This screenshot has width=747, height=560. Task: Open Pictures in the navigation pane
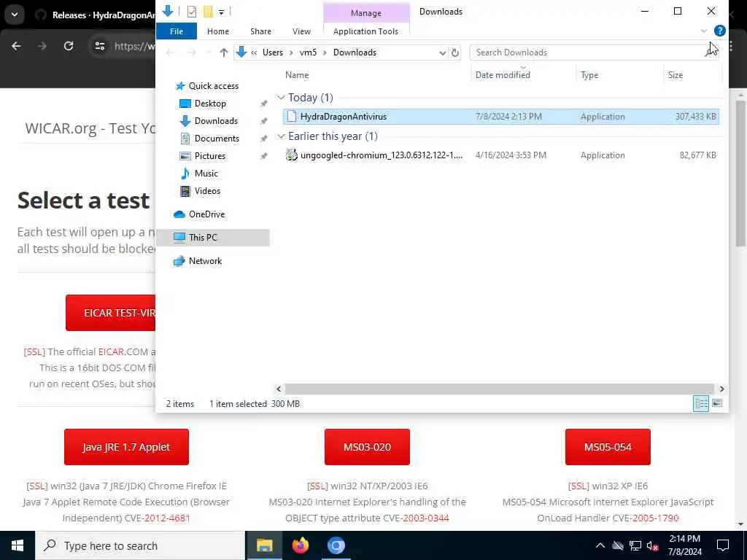209,156
